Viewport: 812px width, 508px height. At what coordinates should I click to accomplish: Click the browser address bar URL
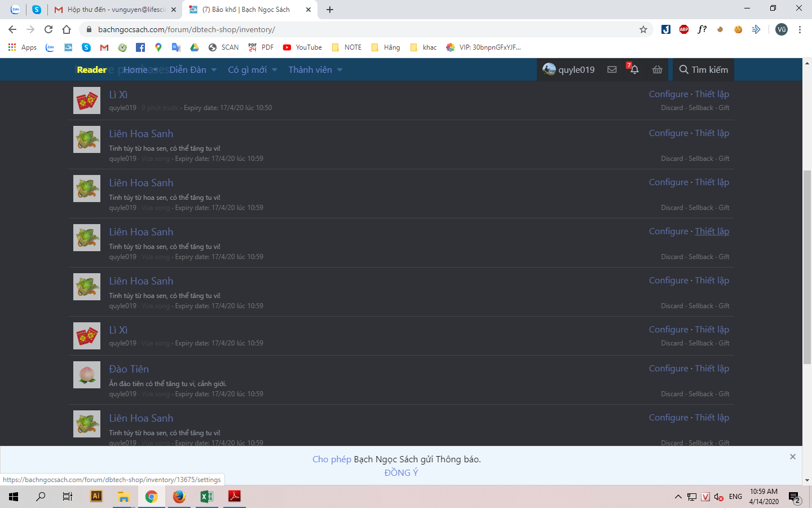click(187, 29)
